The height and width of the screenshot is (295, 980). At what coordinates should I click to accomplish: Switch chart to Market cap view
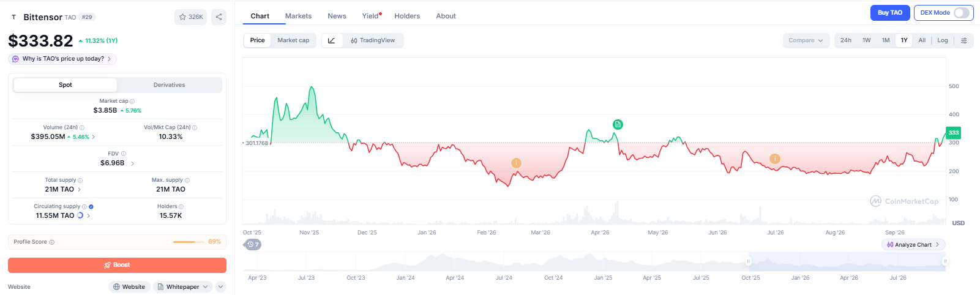(293, 40)
